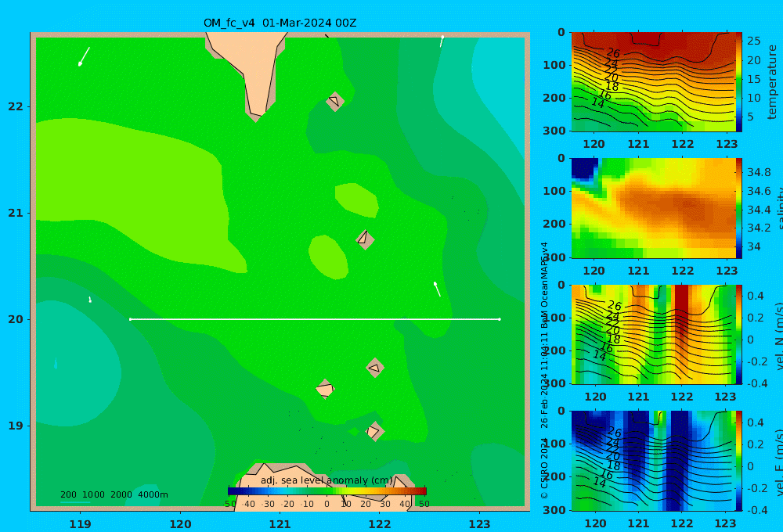Screen dimensions: 783x532
Task: Click the '5' tick on temperature colorbar
Action: tap(750, 117)
